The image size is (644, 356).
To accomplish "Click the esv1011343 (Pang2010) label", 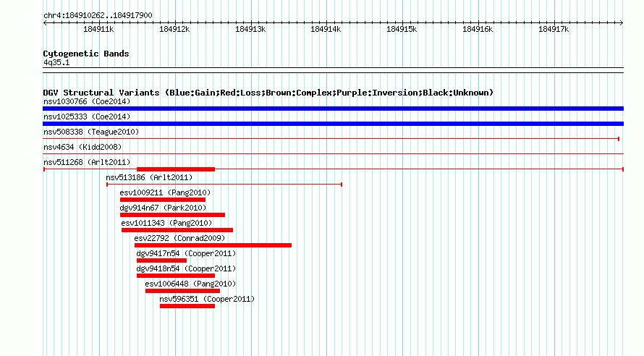I will 166,223.
